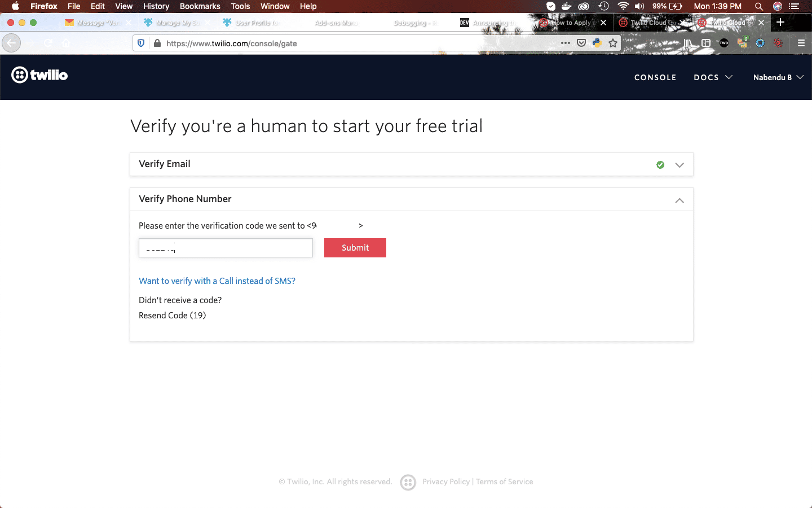Viewport: 812px width, 508px height.
Task: Click the green verified checkmark icon
Action: (x=660, y=165)
